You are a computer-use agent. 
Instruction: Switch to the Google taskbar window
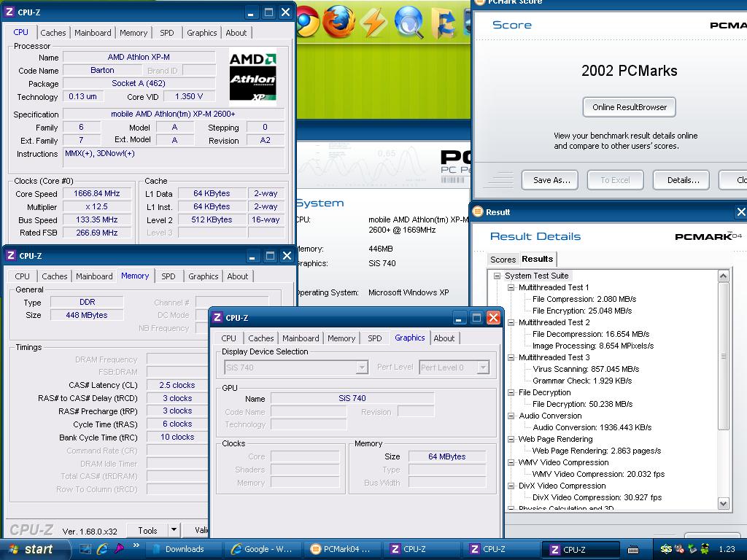263,549
